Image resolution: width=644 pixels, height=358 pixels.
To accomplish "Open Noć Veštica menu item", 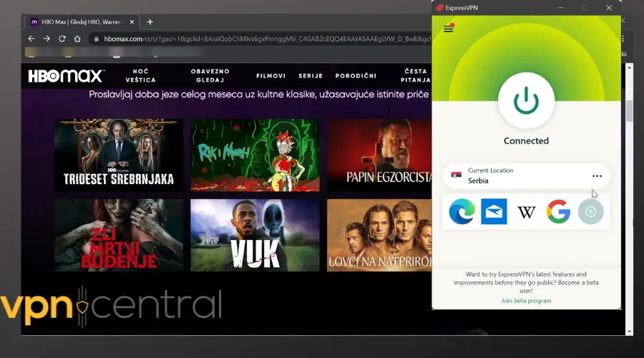I will pyautogui.click(x=140, y=76).
